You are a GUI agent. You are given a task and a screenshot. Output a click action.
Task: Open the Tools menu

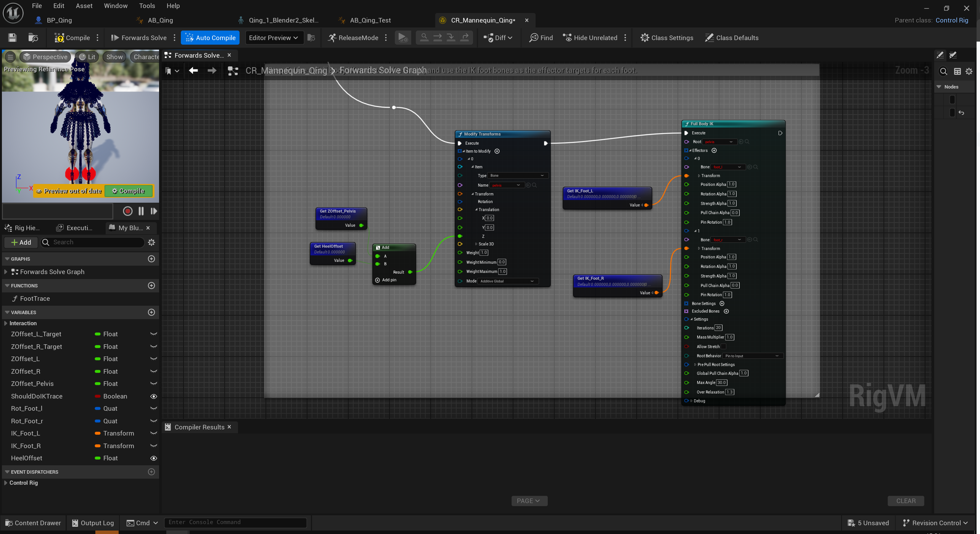pyautogui.click(x=147, y=6)
